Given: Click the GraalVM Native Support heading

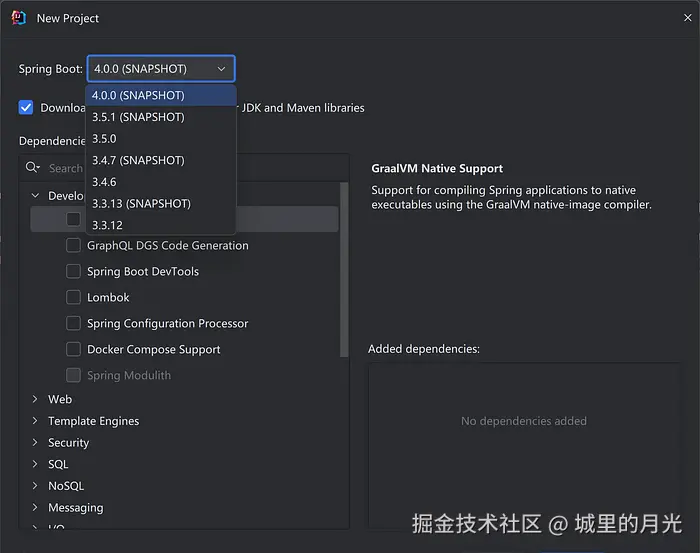Looking at the screenshot, I should 437,168.
